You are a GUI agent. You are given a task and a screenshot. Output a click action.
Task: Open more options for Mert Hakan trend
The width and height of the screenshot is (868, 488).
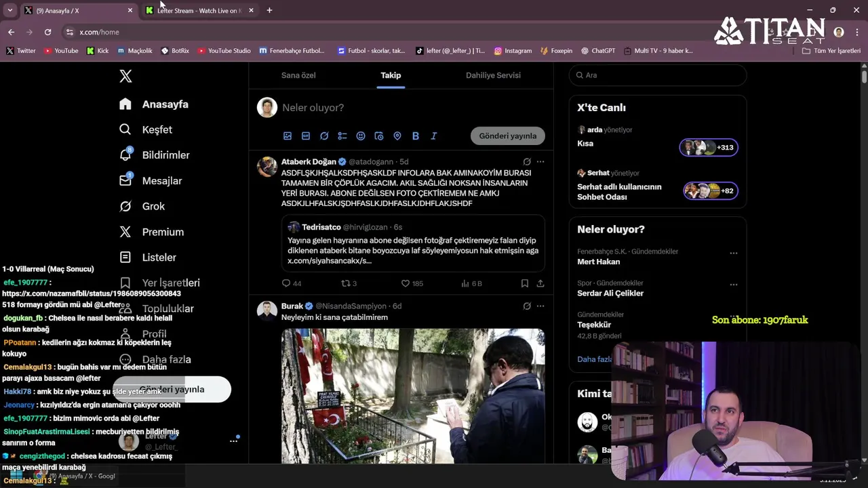733,253
